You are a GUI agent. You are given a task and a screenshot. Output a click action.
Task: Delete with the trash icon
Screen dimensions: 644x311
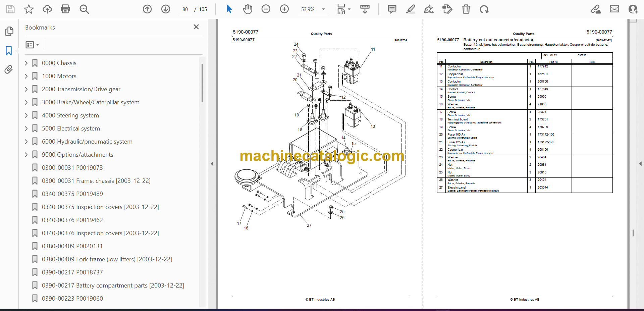pos(466,9)
